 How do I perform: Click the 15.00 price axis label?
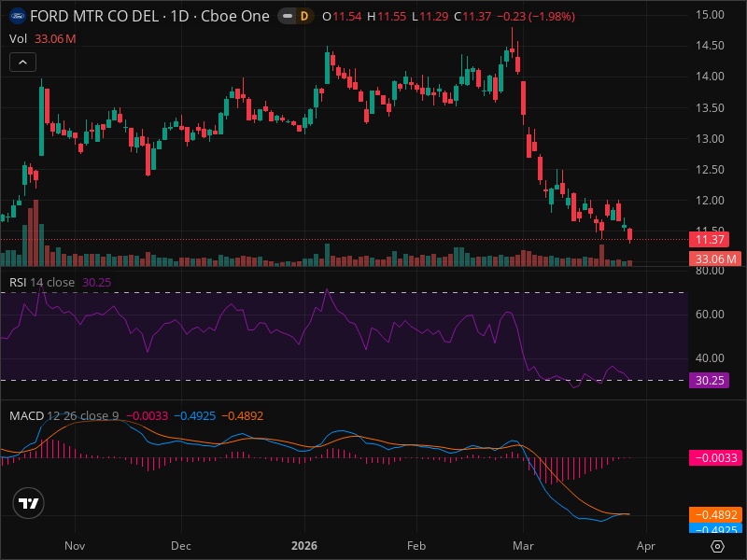coord(710,15)
